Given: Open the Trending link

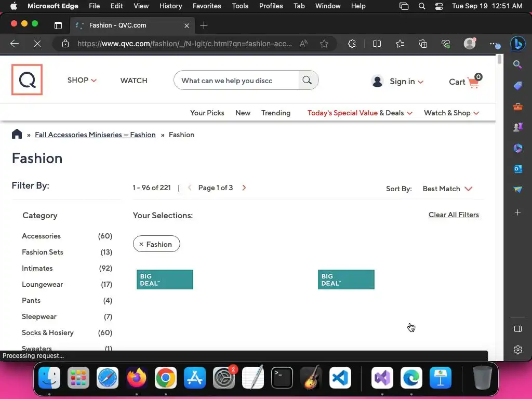Looking at the screenshot, I should coord(275,113).
